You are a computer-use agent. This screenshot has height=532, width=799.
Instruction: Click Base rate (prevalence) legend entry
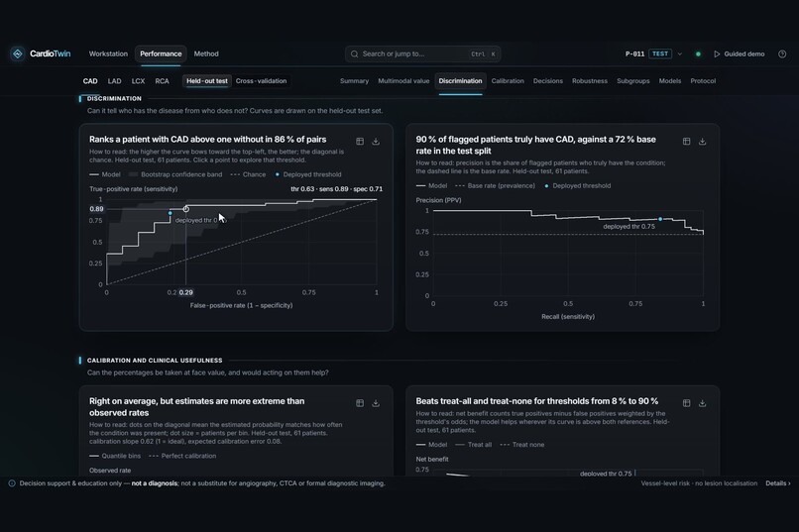click(495, 186)
